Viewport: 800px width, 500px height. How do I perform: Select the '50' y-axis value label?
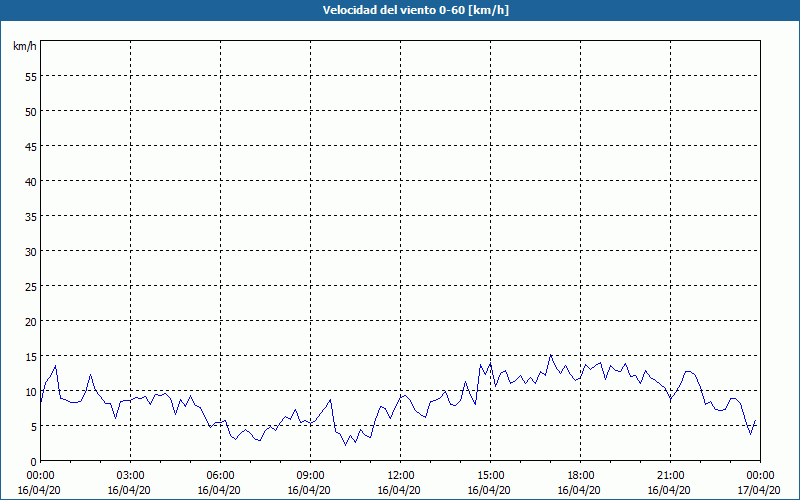pyautogui.click(x=31, y=112)
